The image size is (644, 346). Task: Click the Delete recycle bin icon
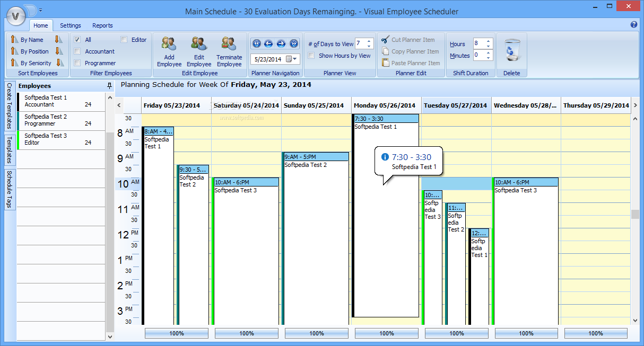(512, 49)
